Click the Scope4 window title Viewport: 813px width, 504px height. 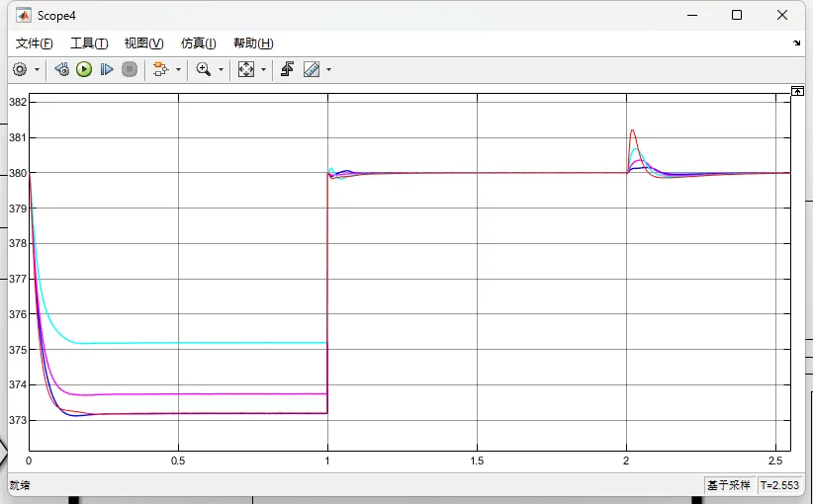pyautogui.click(x=56, y=16)
